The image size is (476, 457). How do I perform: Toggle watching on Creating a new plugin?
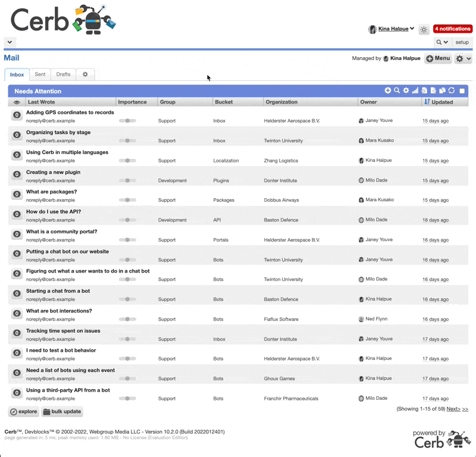pyautogui.click(x=17, y=174)
